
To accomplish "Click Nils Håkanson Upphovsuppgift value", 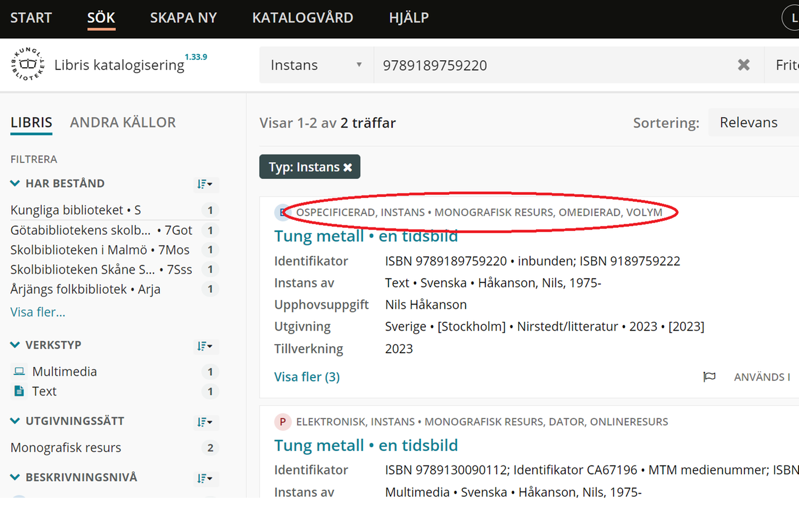I will coord(426,305).
